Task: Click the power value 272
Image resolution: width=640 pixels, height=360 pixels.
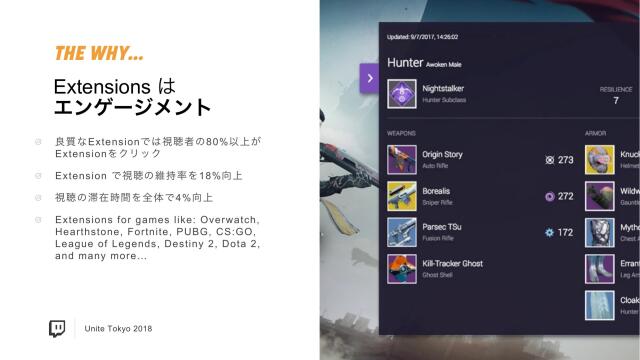Action: pyautogui.click(x=566, y=196)
